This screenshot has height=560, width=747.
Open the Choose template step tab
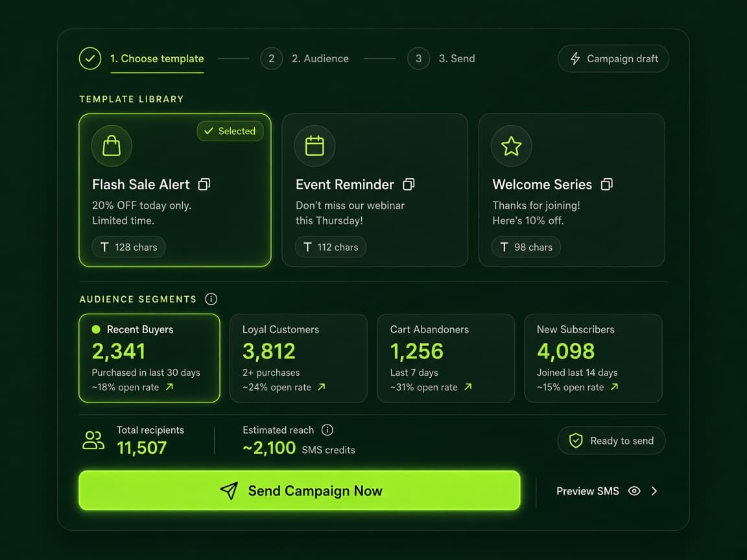point(157,58)
